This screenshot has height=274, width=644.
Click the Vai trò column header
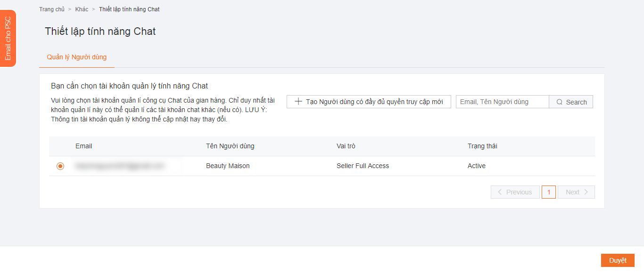[x=346, y=146]
